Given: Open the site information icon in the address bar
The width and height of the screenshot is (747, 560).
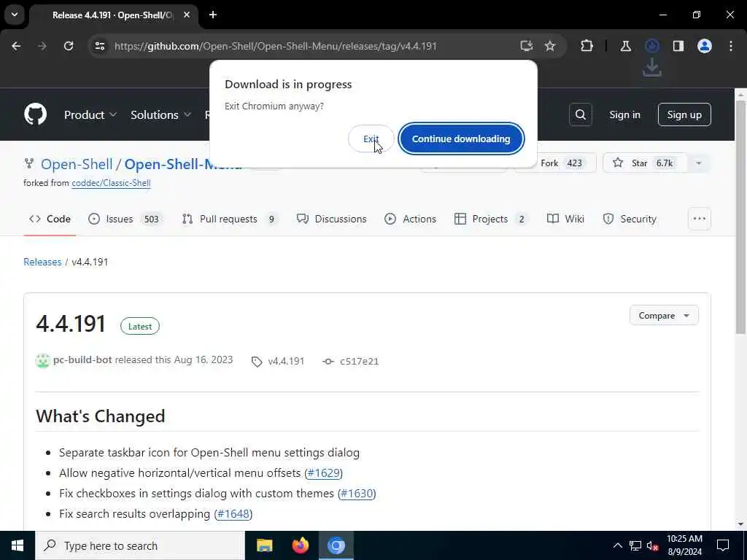Looking at the screenshot, I should coord(99,46).
